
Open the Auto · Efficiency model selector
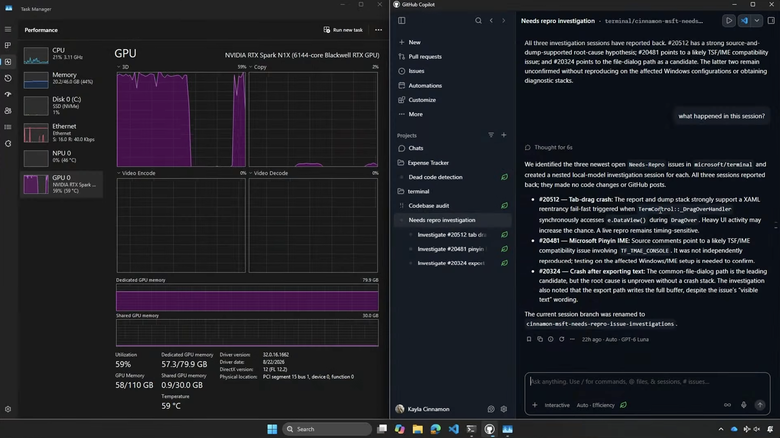pos(595,405)
